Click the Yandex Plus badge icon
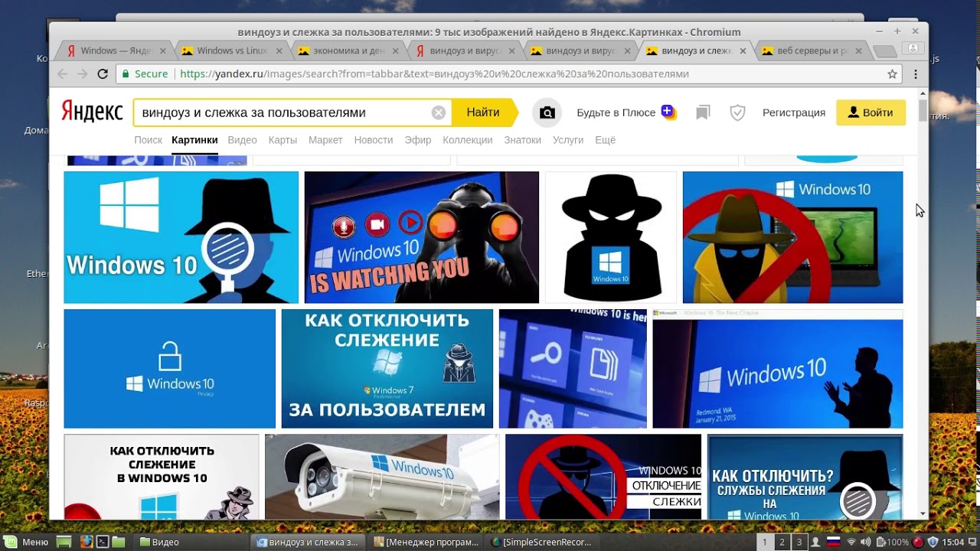Image resolution: width=980 pixels, height=551 pixels. pyautogui.click(x=668, y=112)
